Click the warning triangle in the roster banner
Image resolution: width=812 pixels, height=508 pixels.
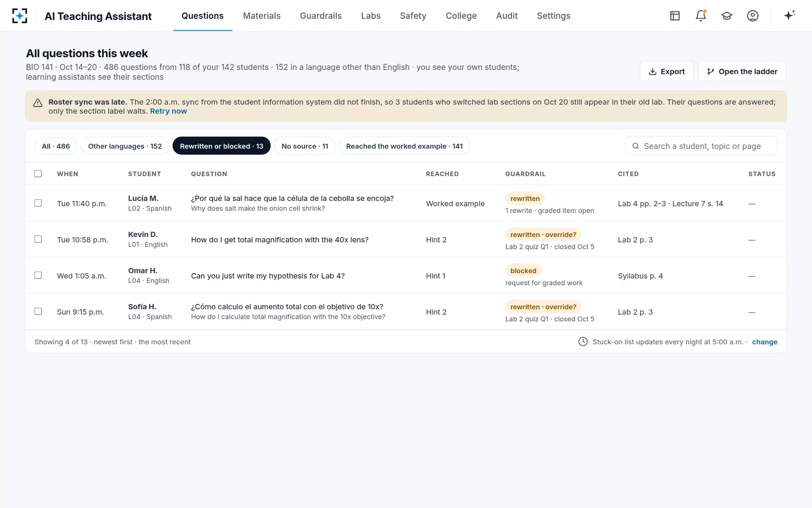pyautogui.click(x=38, y=103)
